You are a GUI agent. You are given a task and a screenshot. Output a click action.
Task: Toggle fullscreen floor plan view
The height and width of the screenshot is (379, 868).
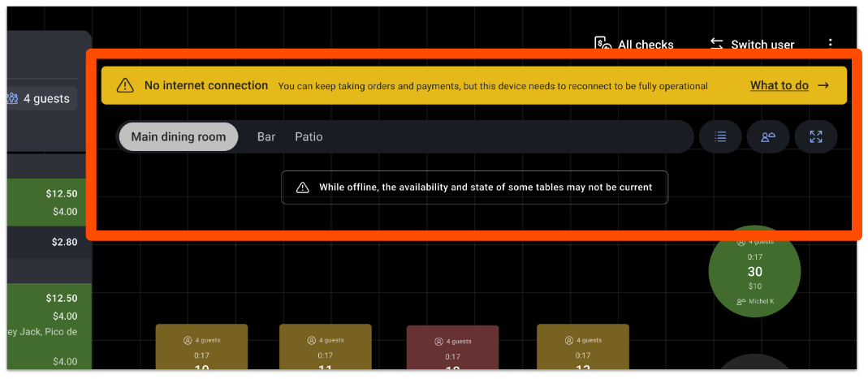pyautogui.click(x=816, y=137)
